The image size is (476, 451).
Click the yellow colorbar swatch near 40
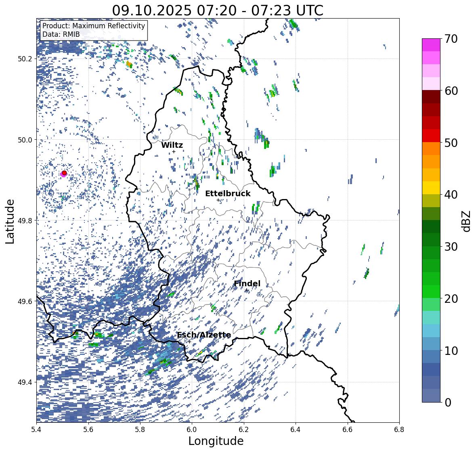(x=431, y=188)
